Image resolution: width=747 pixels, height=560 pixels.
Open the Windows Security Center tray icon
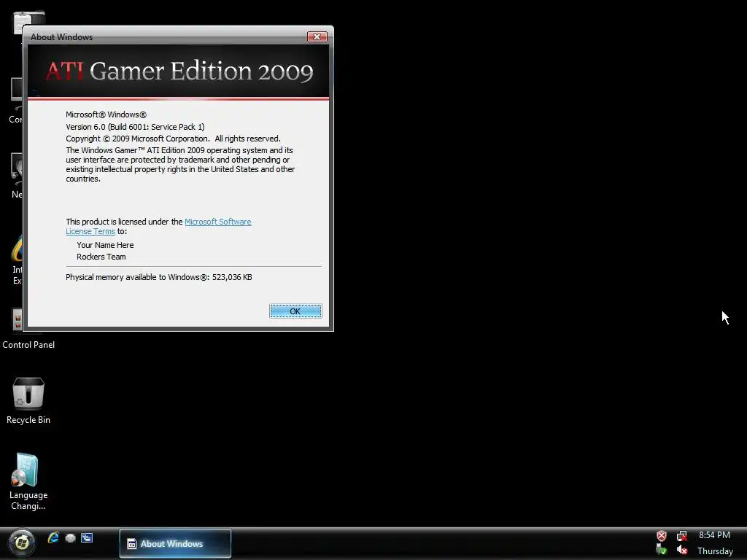pyautogui.click(x=661, y=536)
